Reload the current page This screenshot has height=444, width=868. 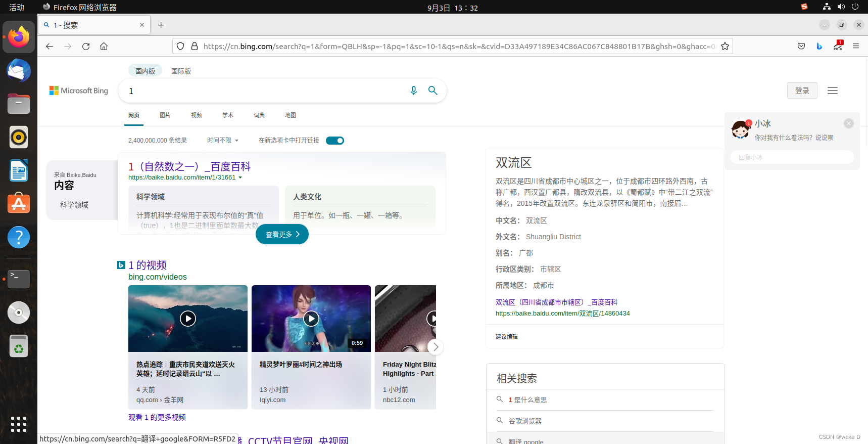(x=86, y=47)
